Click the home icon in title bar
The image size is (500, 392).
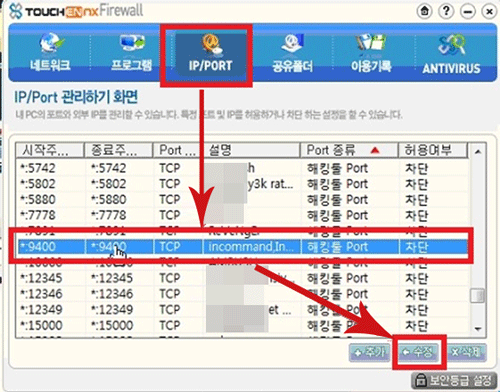[x=424, y=11]
